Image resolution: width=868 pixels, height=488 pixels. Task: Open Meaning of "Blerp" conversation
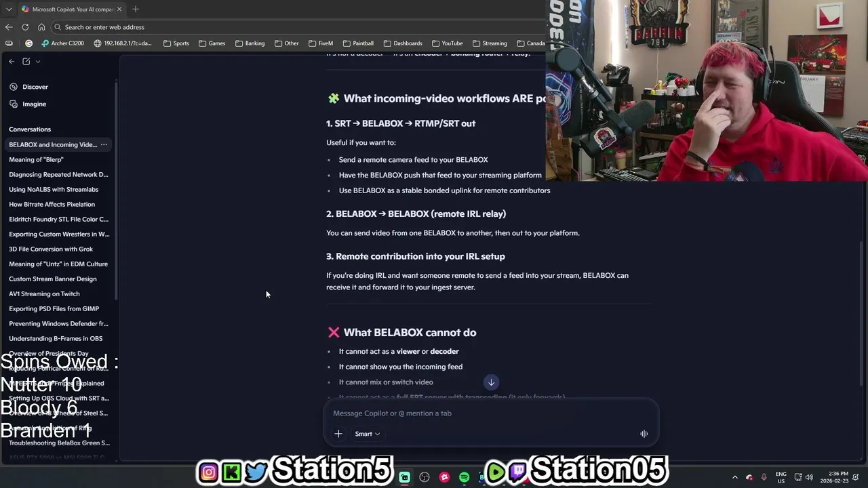coord(36,159)
